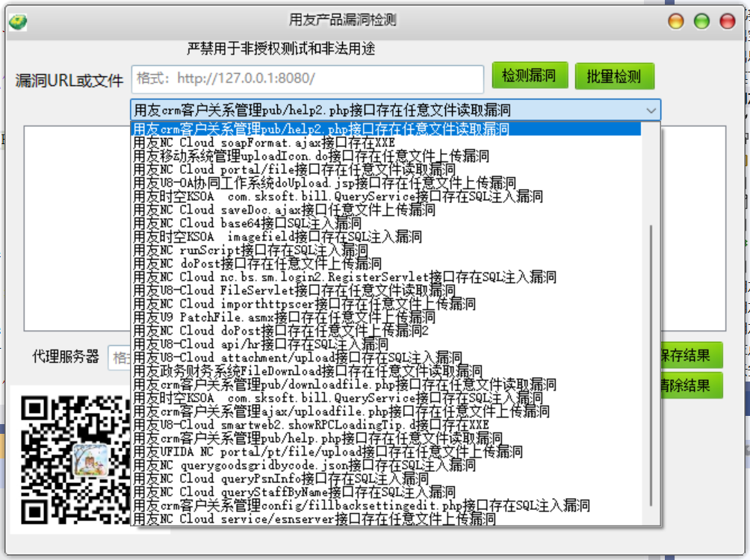Select 用友crm pub/help.php 任意文件读取 option
Image resolution: width=750 pixels, height=560 pixels.
pos(386,438)
